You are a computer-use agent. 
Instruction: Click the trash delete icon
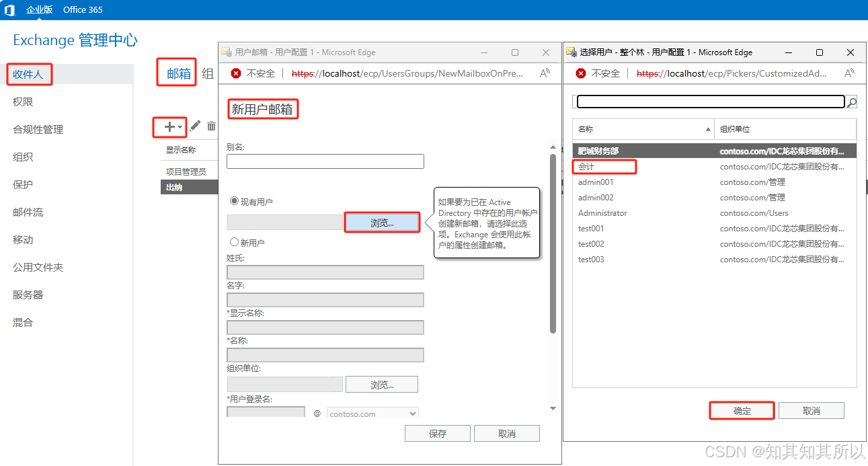(211, 126)
